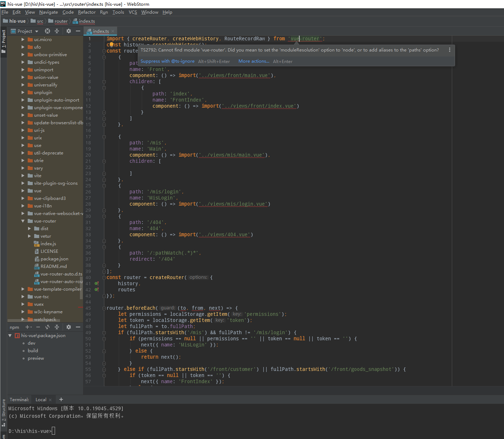
Task: Open the Window menu
Action: (x=150, y=12)
